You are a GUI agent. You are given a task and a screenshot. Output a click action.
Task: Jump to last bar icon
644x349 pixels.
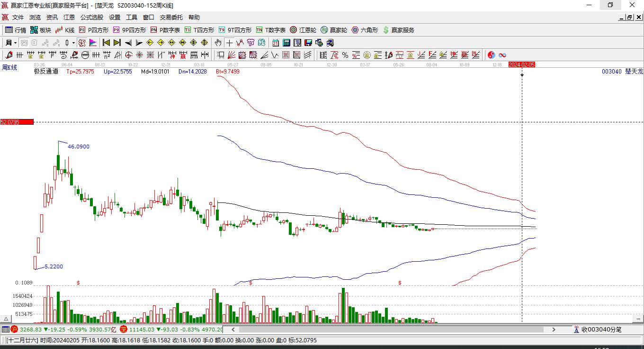tap(117, 43)
